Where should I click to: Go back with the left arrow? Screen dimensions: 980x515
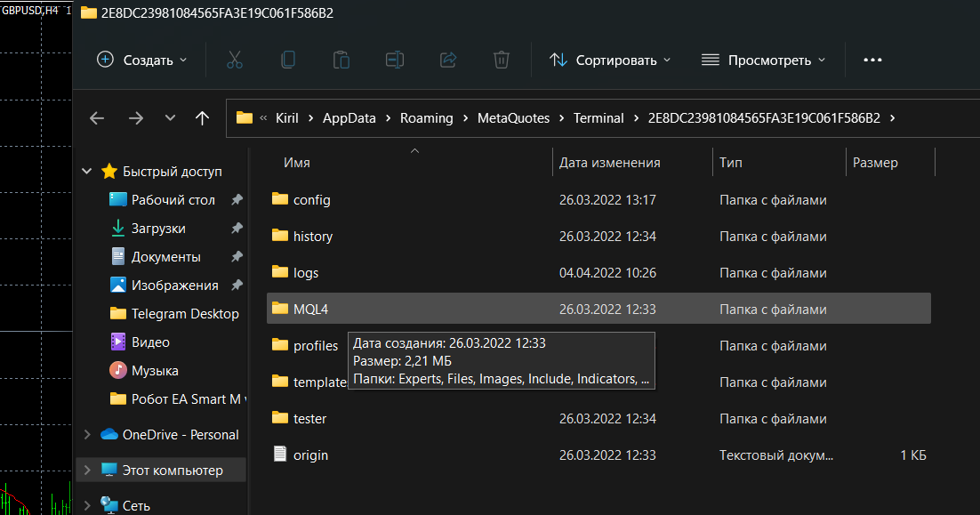coord(97,118)
